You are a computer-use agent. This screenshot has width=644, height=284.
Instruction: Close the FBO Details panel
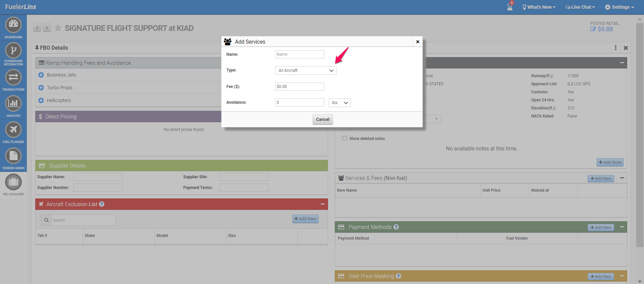[626, 48]
